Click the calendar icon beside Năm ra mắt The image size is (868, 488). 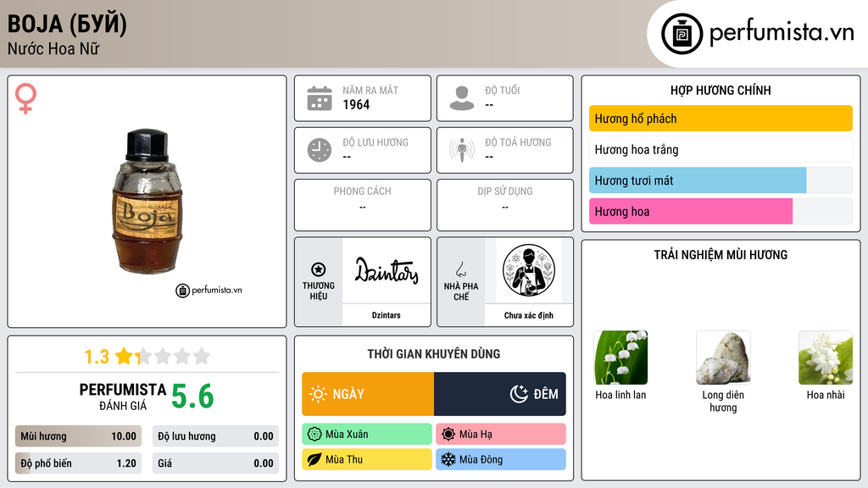[320, 98]
